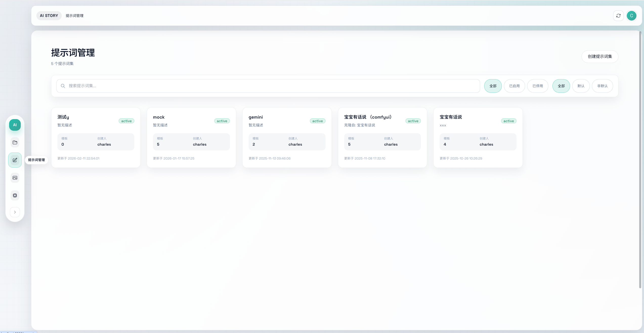
Task: Click the 提示词管理 page heading
Action: coord(73,53)
